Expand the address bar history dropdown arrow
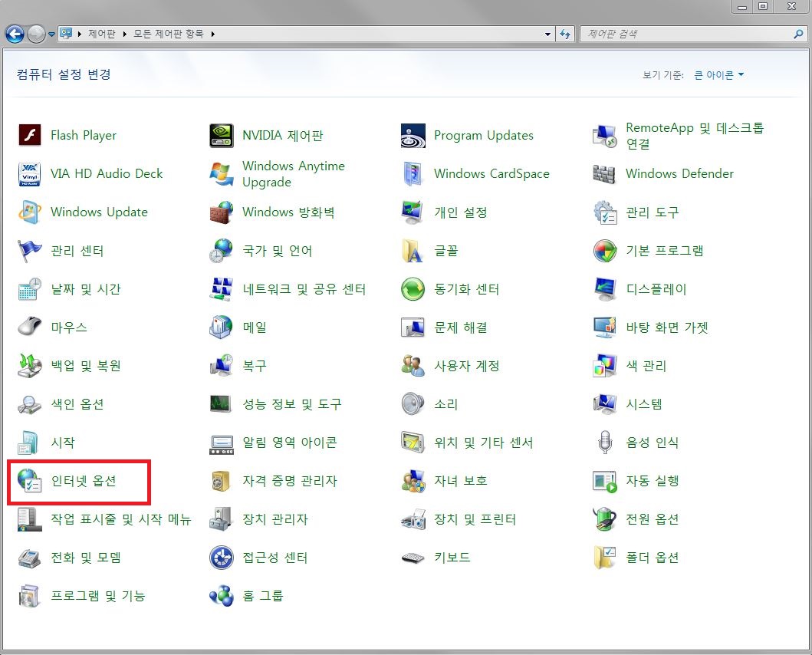Viewport: 812px width, 655px height. [548, 35]
